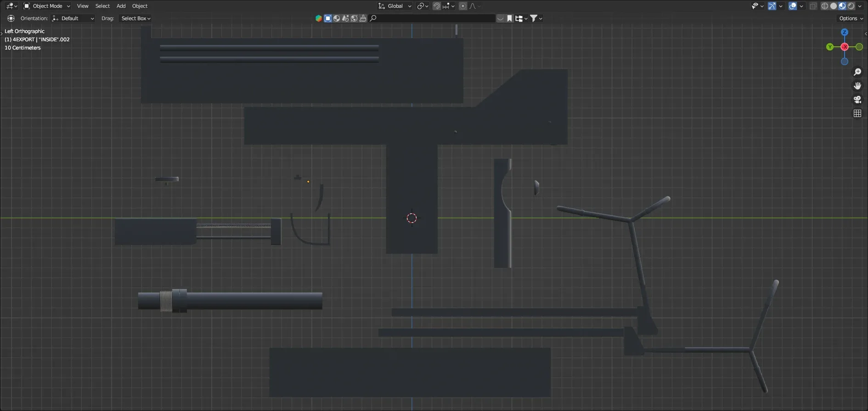This screenshot has width=868, height=411.
Task: Open the snapping options dropdown
Action: pos(449,6)
